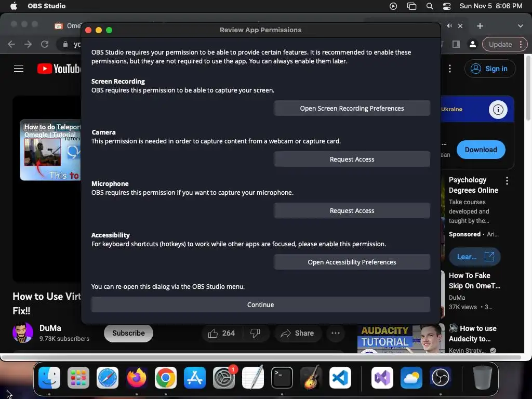Screen dimensions: 532x399
Task: Request Access for Camera permission
Action: click(352, 159)
